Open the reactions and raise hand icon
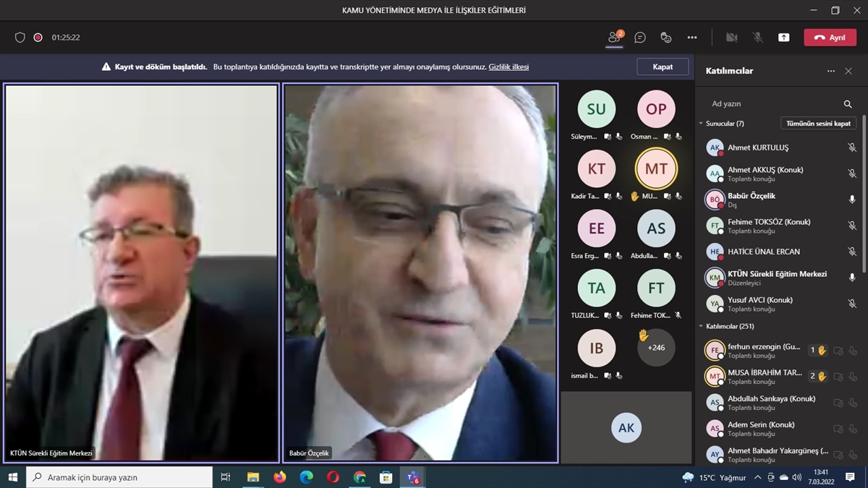Viewport: 868px width, 488px height. click(x=666, y=38)
